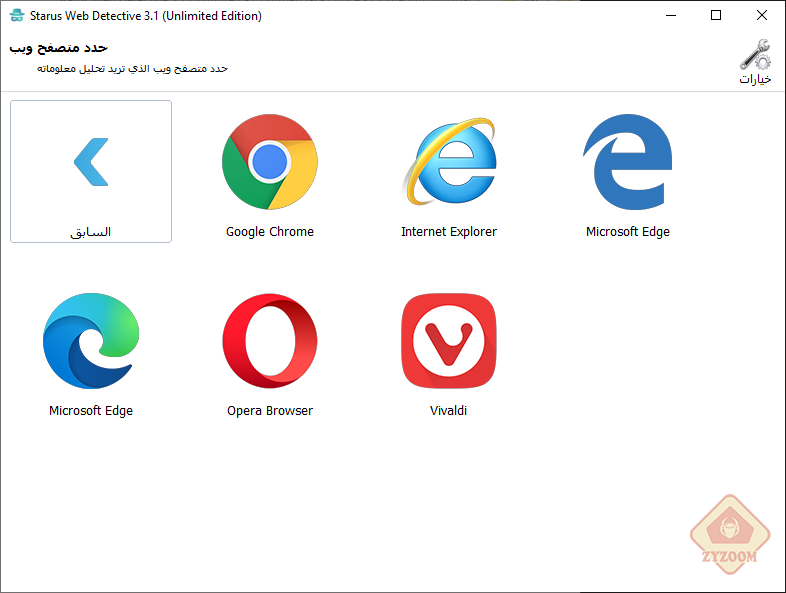Go back with the السابق arrow tile
Screen dimensions: 786x593
91,171
